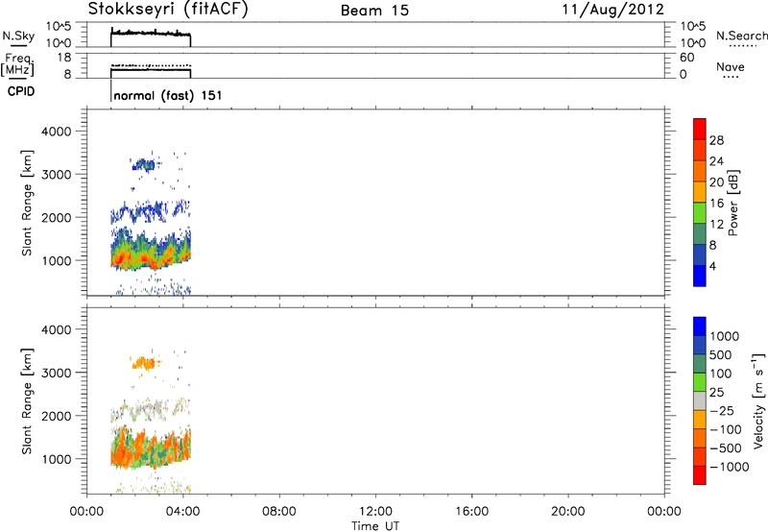
Task: Click the 3000 tick in power panel
Action: (x=56, y=175)
